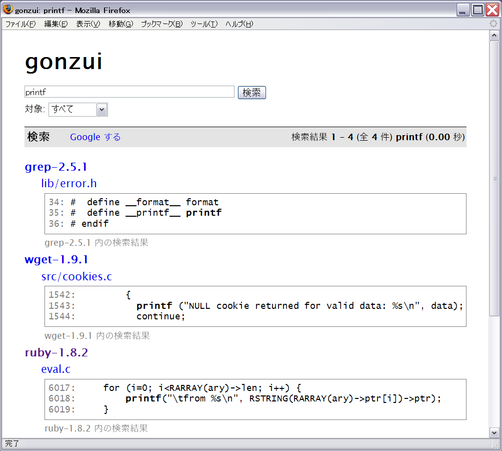Click the vertical scrollbar thumb

pyautogui.click(x=494, y=178)
